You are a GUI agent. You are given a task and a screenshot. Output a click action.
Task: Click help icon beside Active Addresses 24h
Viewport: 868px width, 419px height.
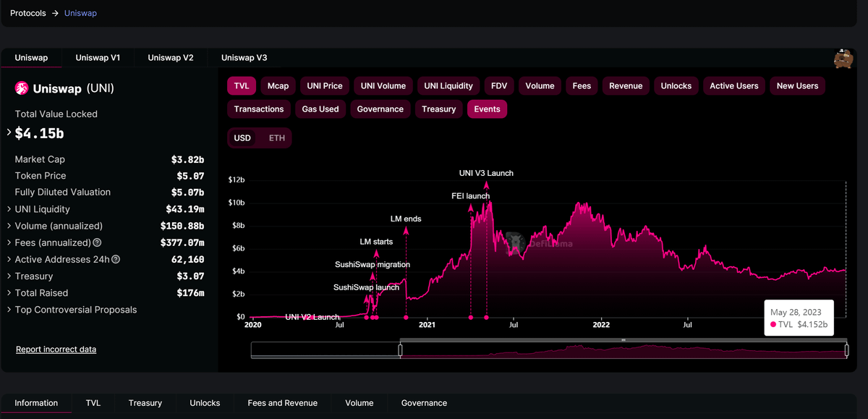click(116, 260)
